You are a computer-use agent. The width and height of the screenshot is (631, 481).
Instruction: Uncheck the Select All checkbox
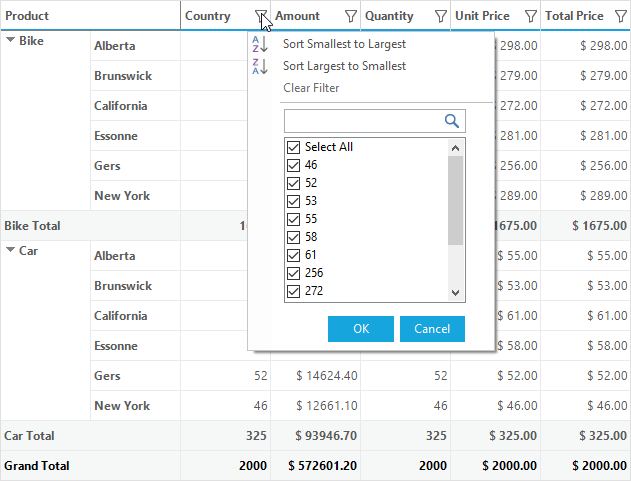pos(293,147)
